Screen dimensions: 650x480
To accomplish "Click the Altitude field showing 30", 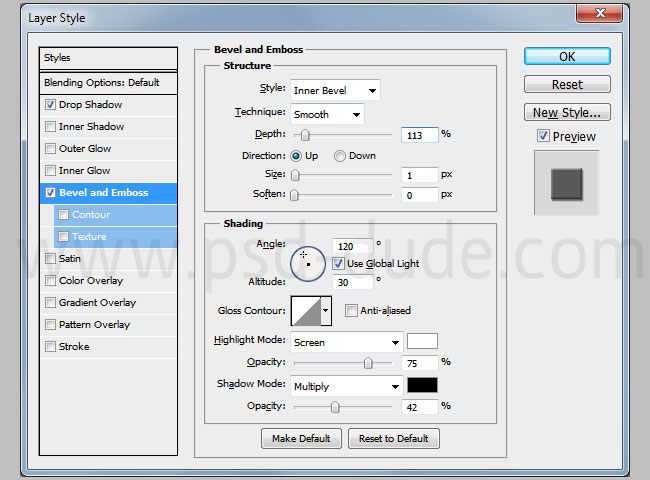I will tap(353, 282).
